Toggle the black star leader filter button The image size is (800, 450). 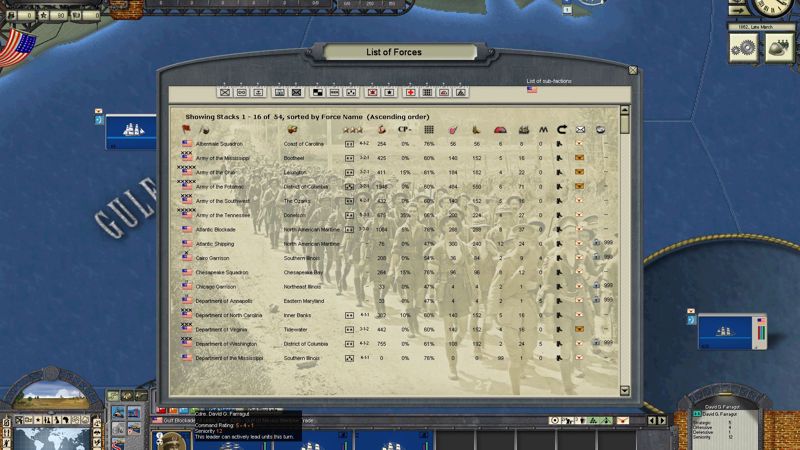pos(389,92)
